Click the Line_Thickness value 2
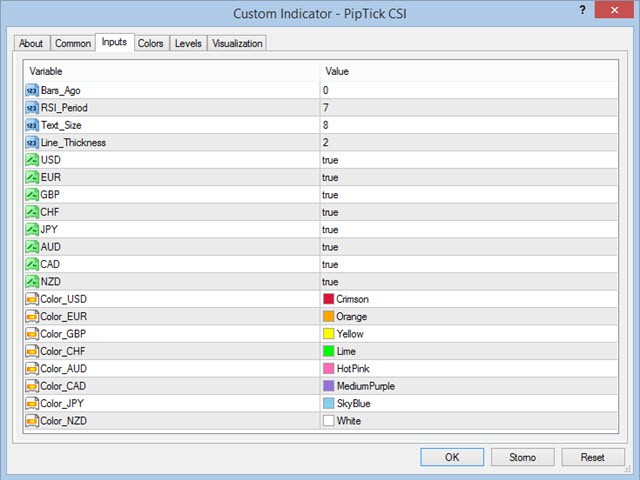640x480 pixels. pos(325,142)
